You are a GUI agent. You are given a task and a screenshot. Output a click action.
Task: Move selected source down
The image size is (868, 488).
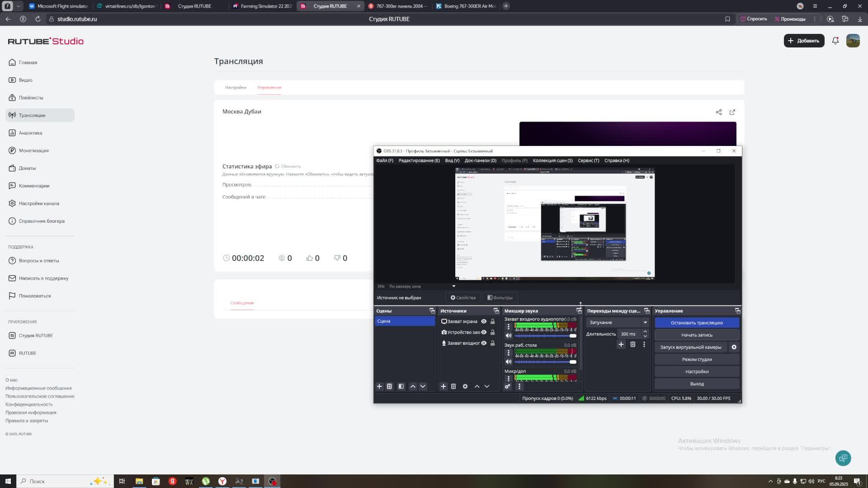(487, 386)
